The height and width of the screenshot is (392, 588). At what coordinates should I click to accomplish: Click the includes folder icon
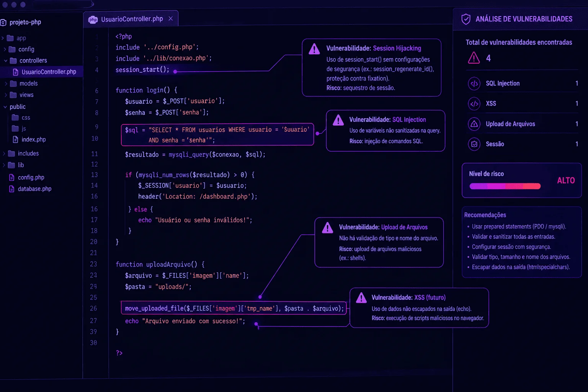(11, 154)
